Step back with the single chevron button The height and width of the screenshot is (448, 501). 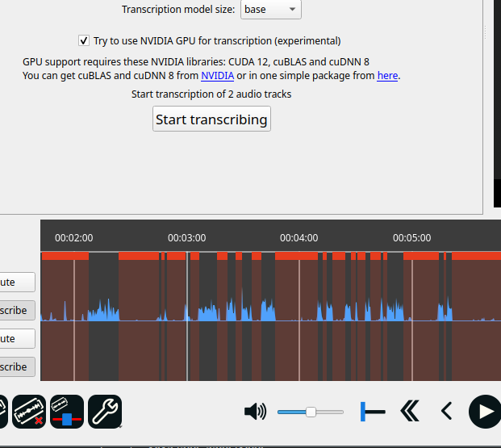(446, 412)
